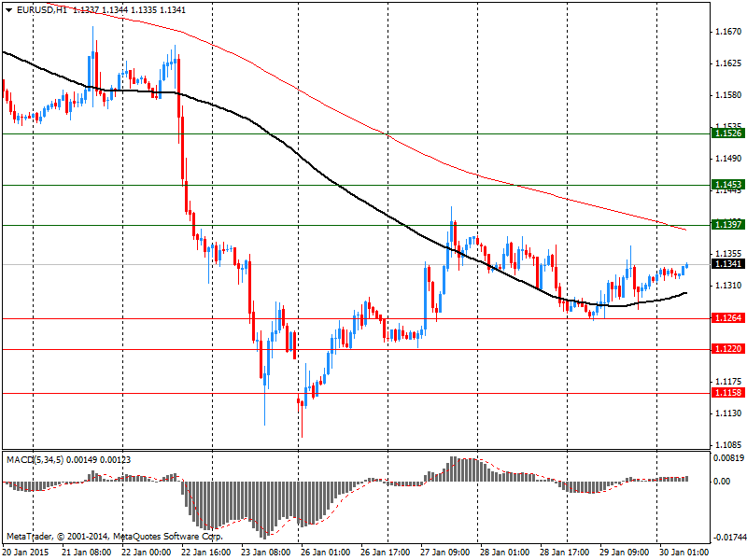This screenshot has width=747, height=560.
Task: Click the 21 Jan 08:00 time label
Action: point(87,553)
